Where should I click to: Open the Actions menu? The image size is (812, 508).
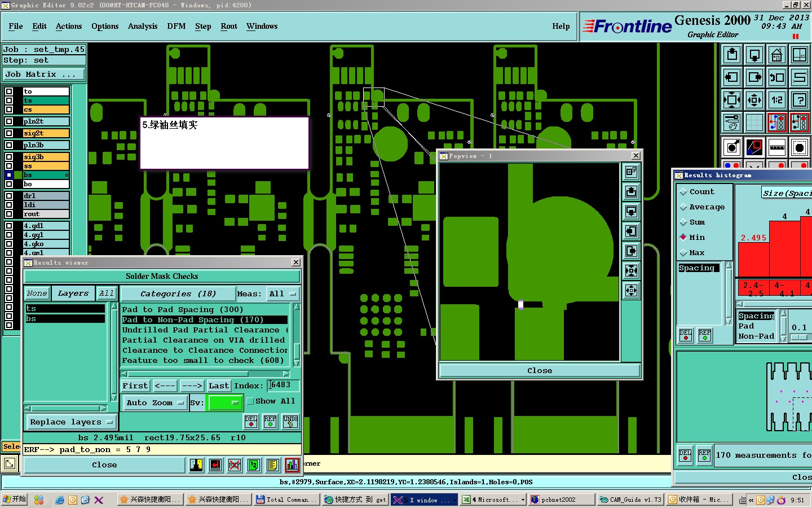point(69,27)
